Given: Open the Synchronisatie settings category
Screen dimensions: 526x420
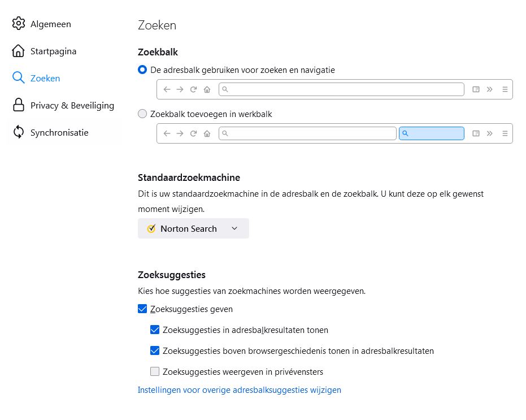Looking at the screenshot, I should (x=59, y=132).
